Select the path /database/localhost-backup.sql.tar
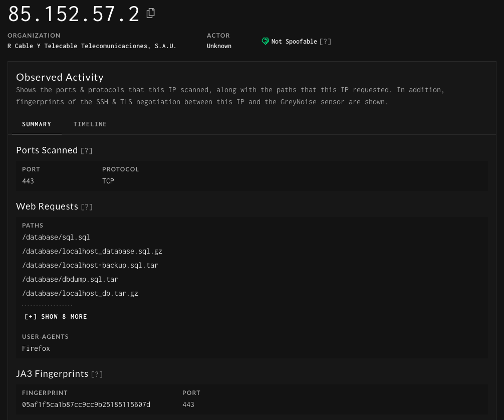This screenshot has width=504, height=420. pyautogui.click(x=90, y=265)
